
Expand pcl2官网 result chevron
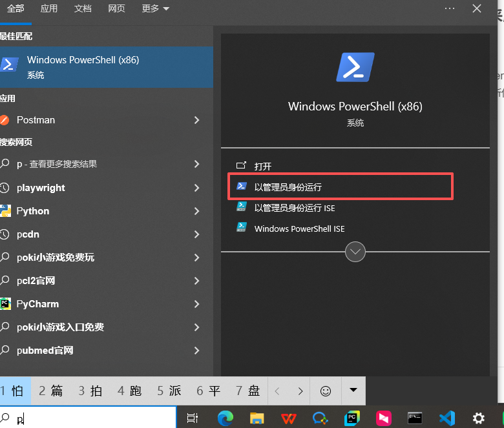coord(196,281)
